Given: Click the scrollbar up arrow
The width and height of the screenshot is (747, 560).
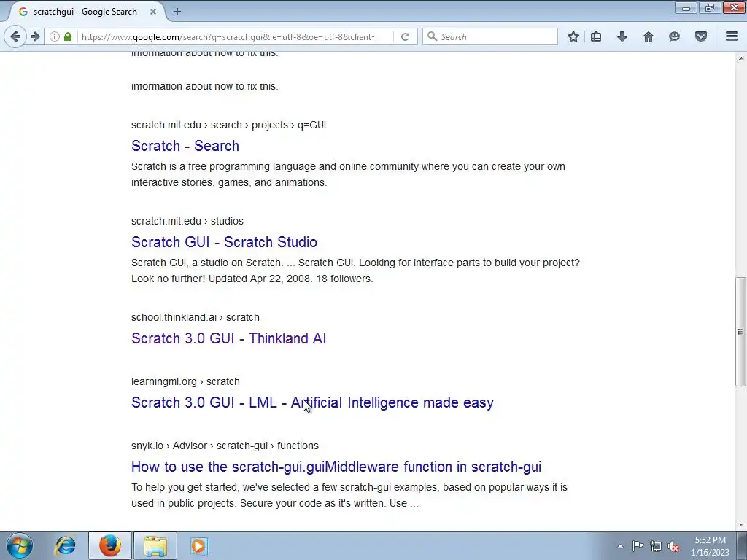Looking at the screenshot, I should [x=740, y=58].
